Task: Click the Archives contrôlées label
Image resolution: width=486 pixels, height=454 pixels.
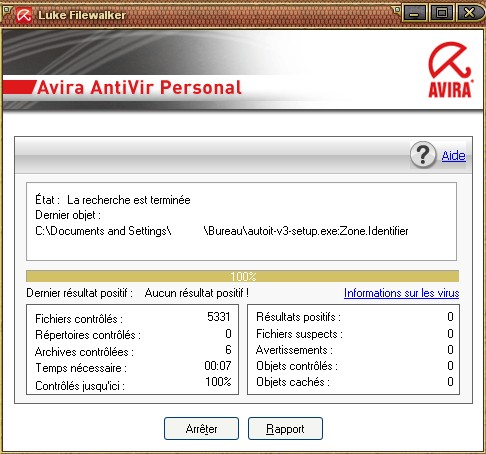Action: [84, 352]
